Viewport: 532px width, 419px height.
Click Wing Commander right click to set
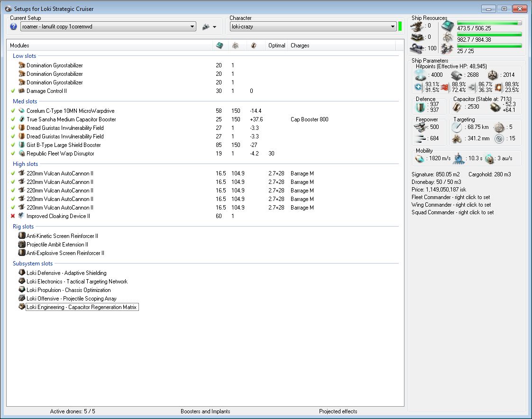tap(451, 205)
